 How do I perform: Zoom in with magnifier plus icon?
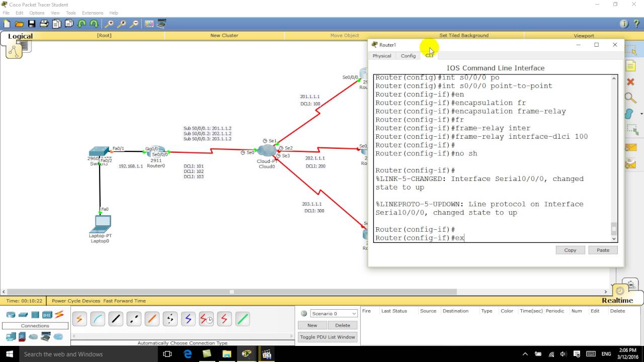coord(109,24)
